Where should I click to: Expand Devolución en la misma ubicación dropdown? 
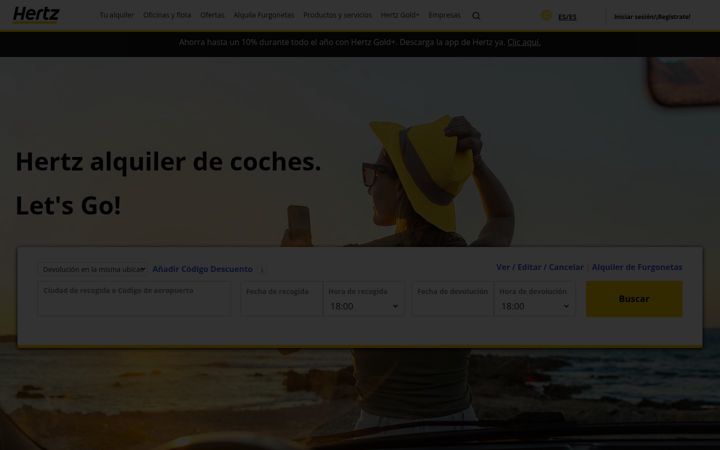pyautogui.click(x=93, y=270)
